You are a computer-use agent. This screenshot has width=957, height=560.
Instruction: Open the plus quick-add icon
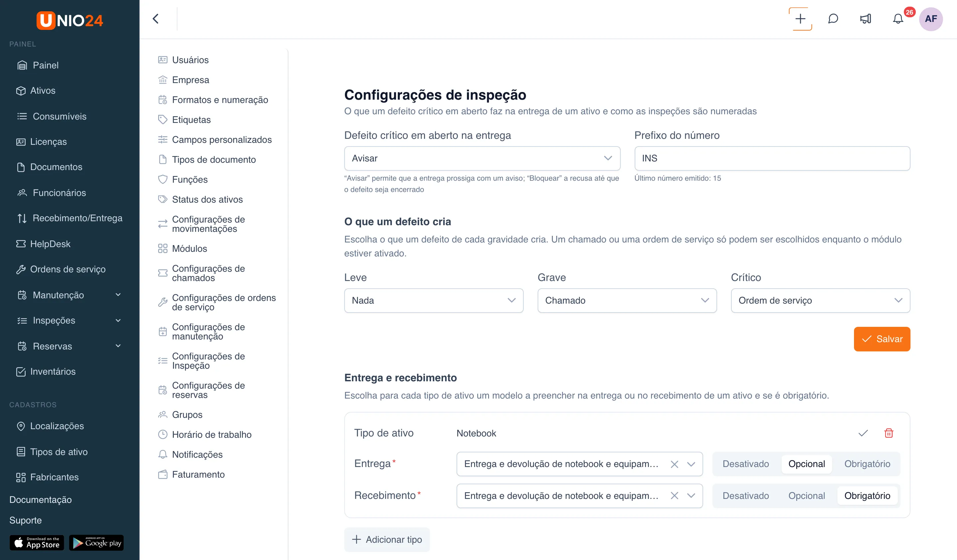click(800, 19)
